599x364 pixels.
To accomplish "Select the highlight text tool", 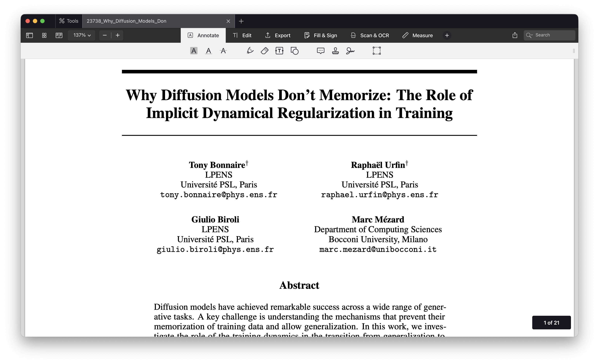I will pos(193,51).
